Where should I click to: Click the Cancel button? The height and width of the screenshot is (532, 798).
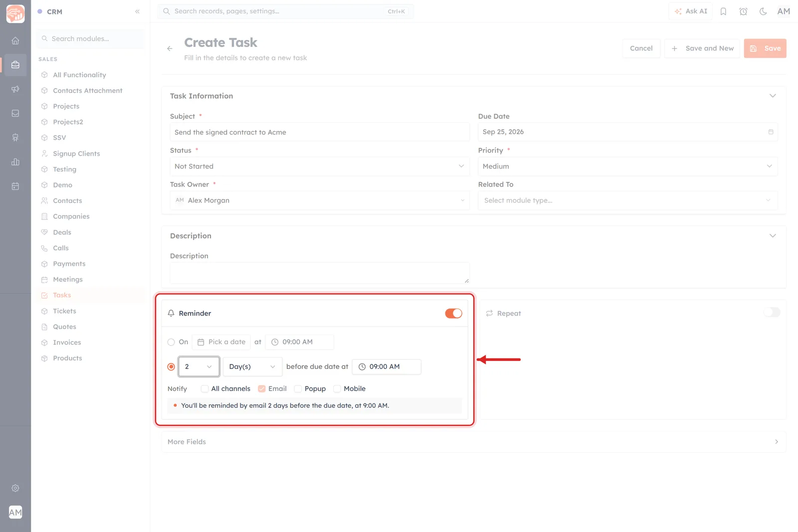tap(641, 48)
